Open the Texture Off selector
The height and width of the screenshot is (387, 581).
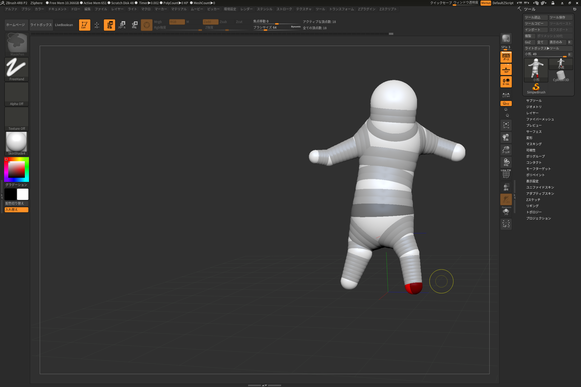pyautogui.click(x=17, y=118)
